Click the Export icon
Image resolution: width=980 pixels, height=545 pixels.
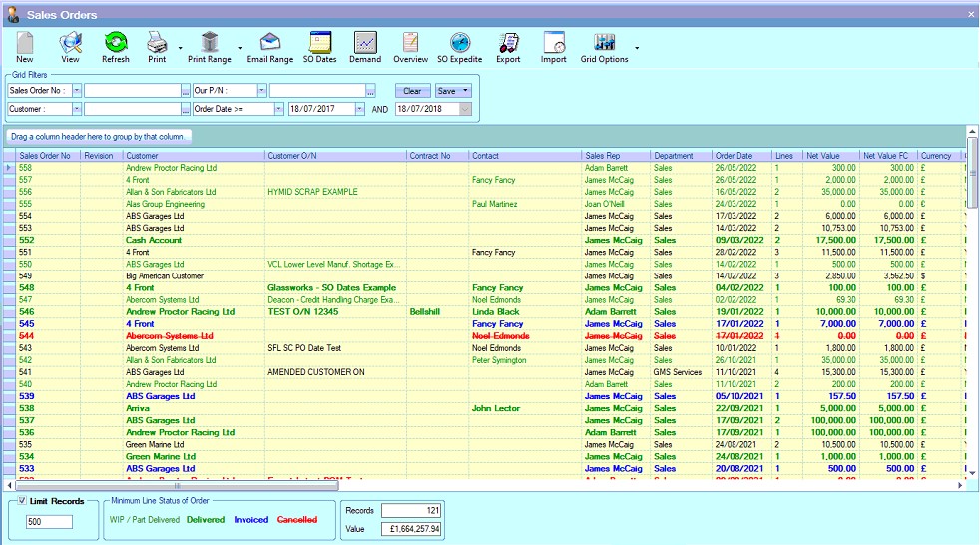coord(508,43)
